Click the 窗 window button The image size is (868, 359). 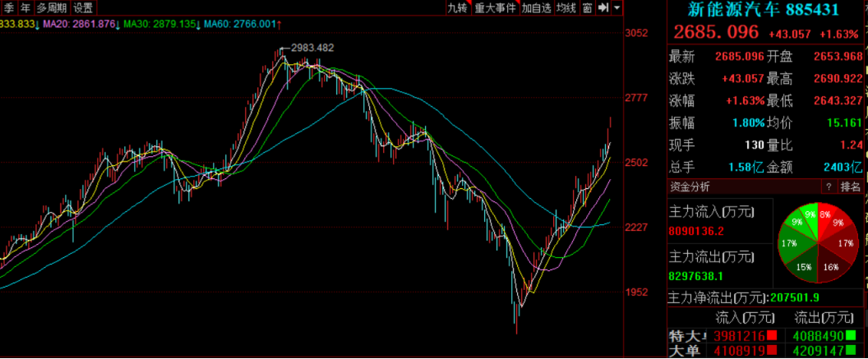[588, 7]
